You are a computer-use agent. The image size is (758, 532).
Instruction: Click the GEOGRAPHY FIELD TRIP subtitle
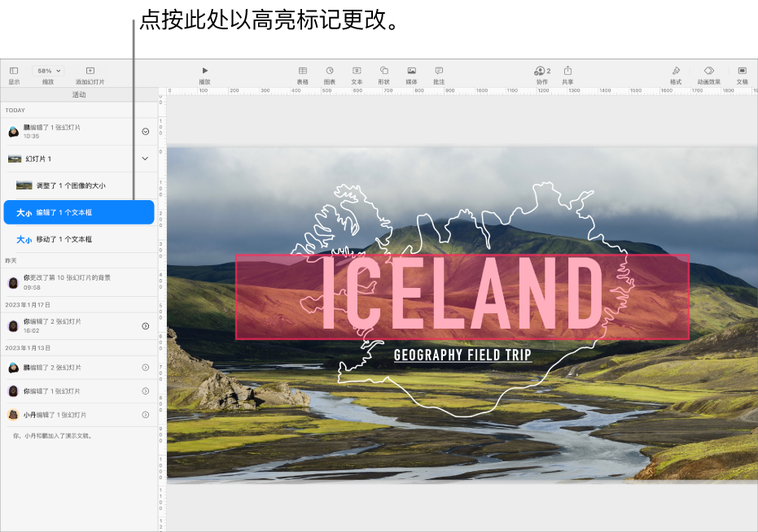[x=462, y=355]
